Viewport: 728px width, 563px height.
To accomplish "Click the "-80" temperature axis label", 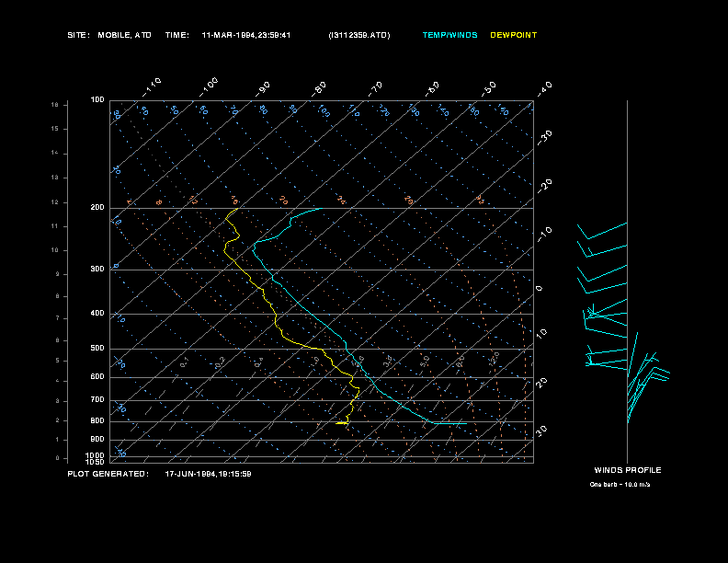I will pos(318,88).
